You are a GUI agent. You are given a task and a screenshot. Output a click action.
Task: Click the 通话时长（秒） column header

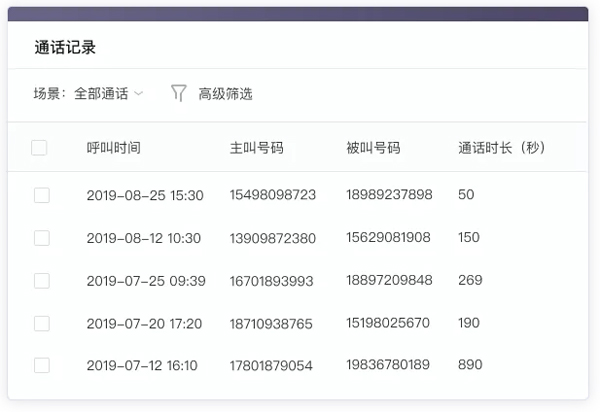(x=500, y=148)
